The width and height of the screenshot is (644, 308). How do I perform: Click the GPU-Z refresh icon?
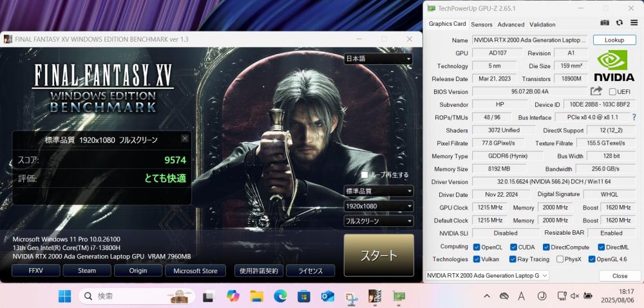click(620, 23)
